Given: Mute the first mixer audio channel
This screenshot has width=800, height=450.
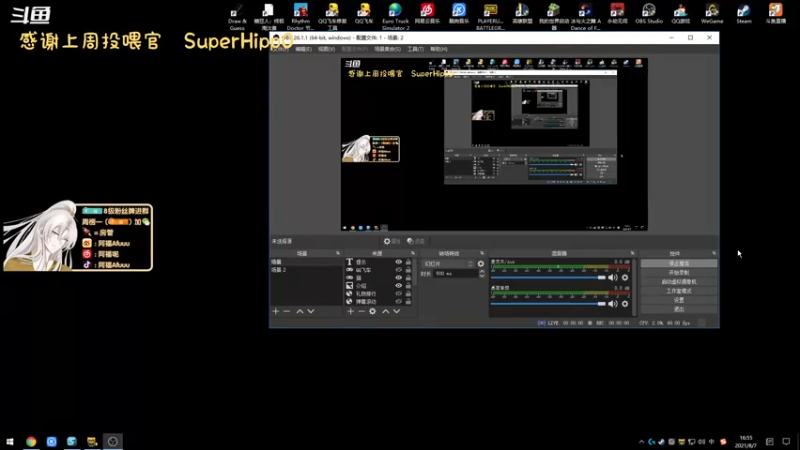Looking at the screenshot, I should (x=613, y=278).
